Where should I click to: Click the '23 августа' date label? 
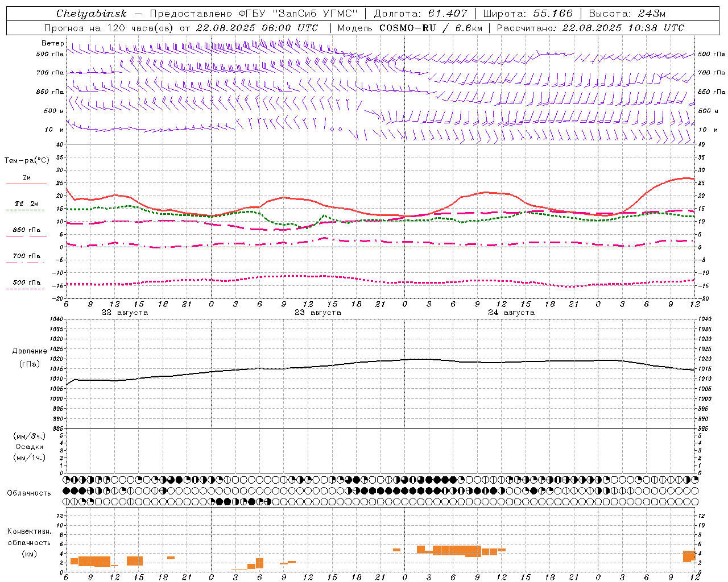[318, 313]
